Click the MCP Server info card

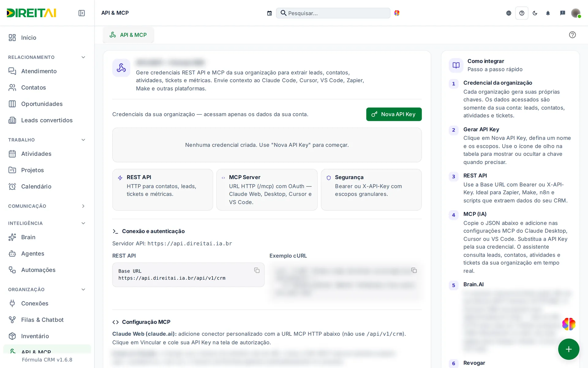click(x=267, y=190)
